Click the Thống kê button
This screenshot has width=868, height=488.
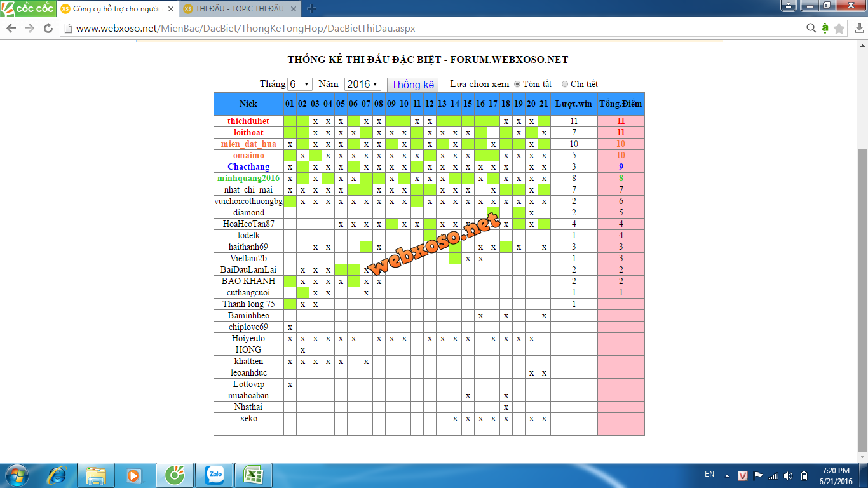tap(412, 85)
